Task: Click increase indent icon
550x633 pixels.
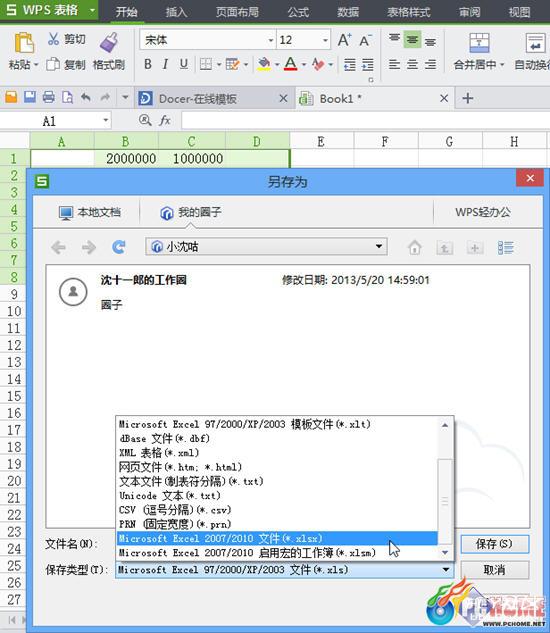Action: click(367, 65)
